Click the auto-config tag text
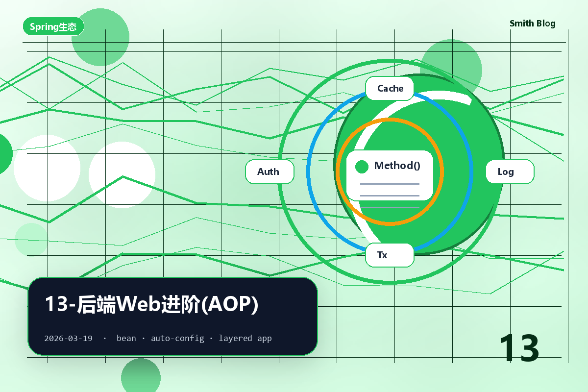The width and height of the screenshot is (588, 392). click(177, 338)
